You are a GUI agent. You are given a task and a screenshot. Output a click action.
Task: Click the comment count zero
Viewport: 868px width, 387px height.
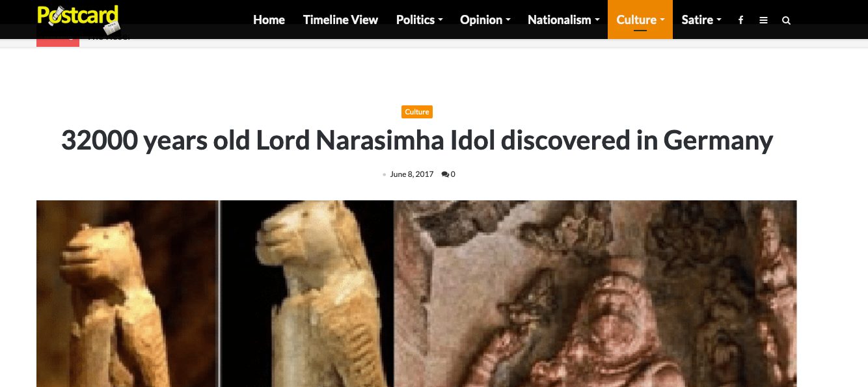(x=453, y=174)
